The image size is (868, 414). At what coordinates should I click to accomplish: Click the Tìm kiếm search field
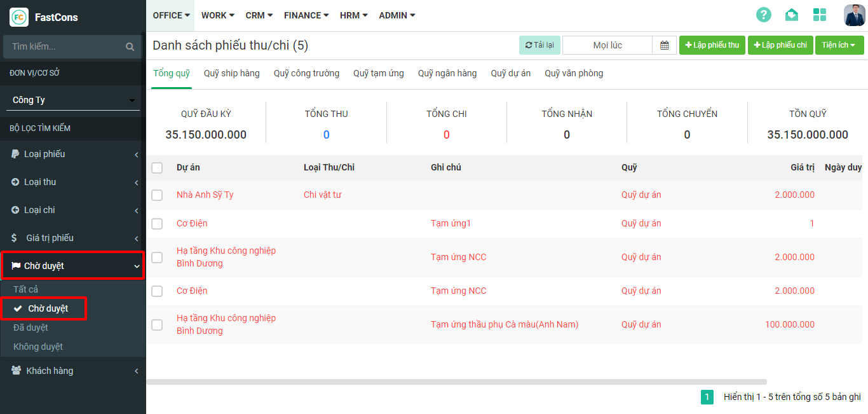coord(64,46)
